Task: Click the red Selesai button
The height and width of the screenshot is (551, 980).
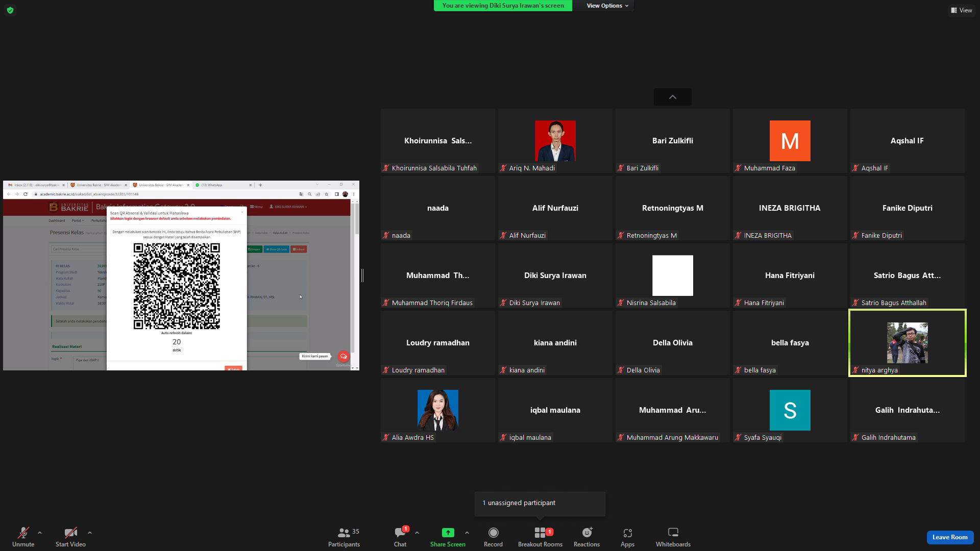Action: (x=299, y=249)
